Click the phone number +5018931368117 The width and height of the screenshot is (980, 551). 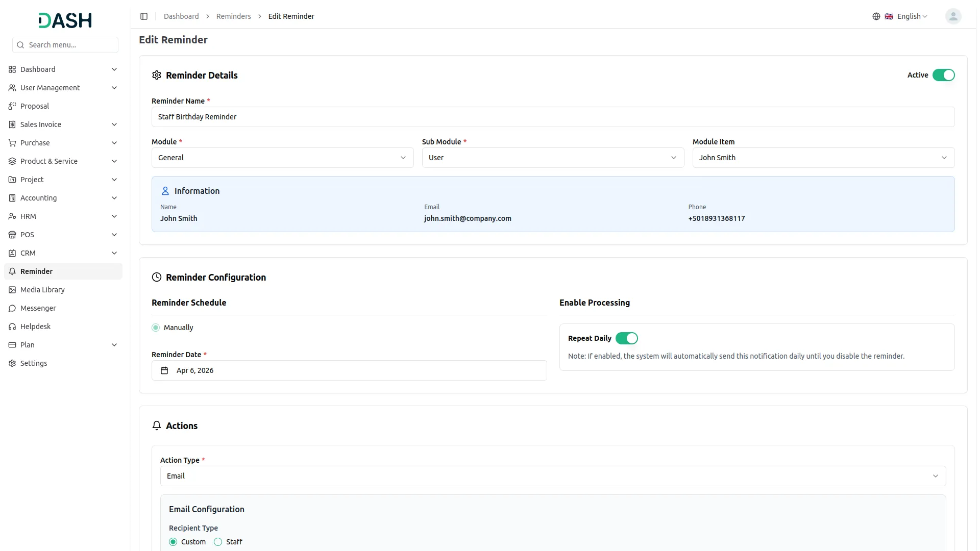(717, 218)
